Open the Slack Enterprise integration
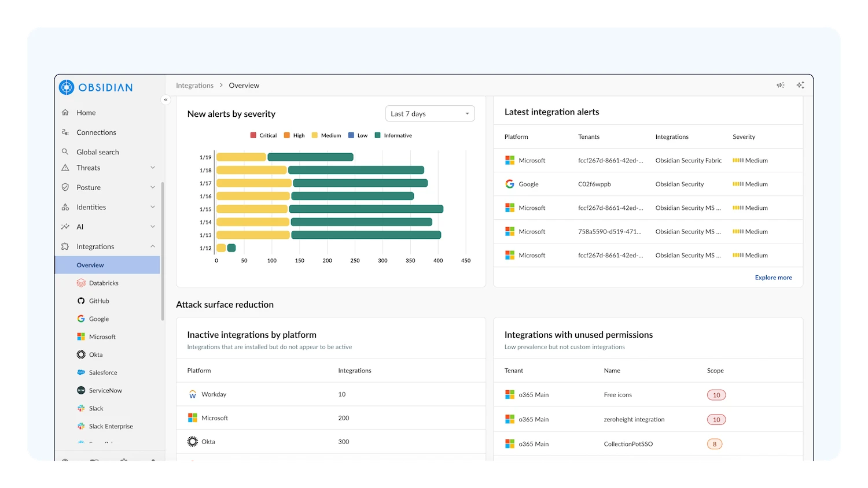868x488 pixels. (111, 426)
